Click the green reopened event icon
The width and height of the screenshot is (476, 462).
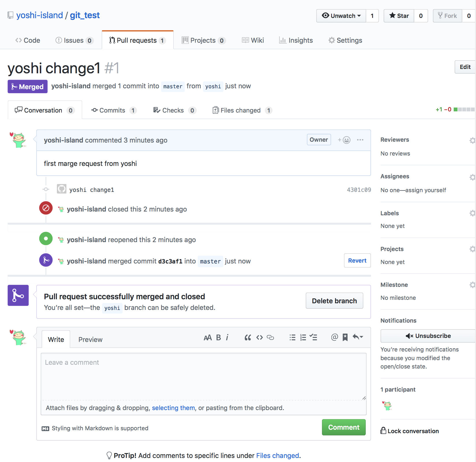point(46,239)
